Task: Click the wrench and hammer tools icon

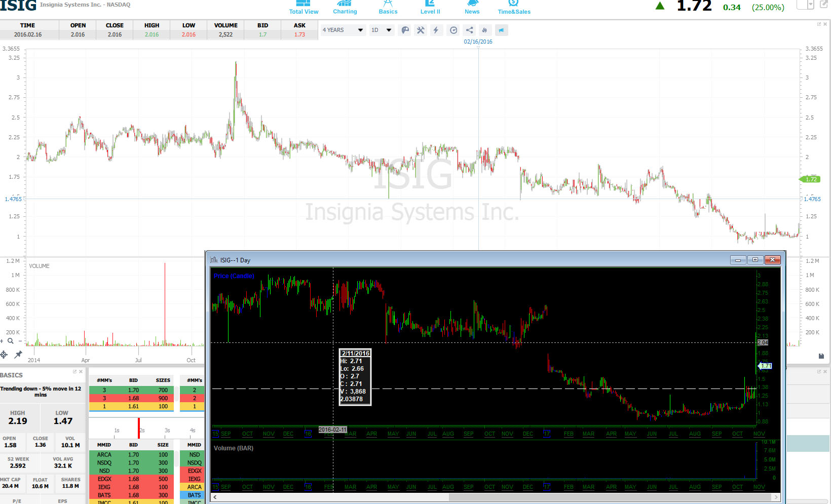Action: coord(421,30)
